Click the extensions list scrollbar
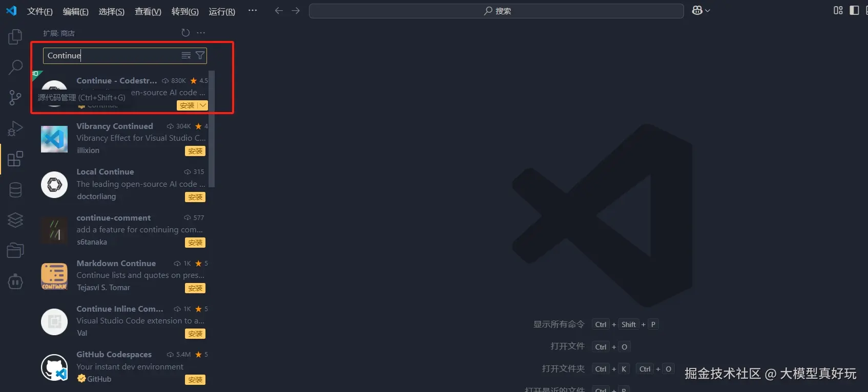Screen dimensions: 868x392 [212, 129]
